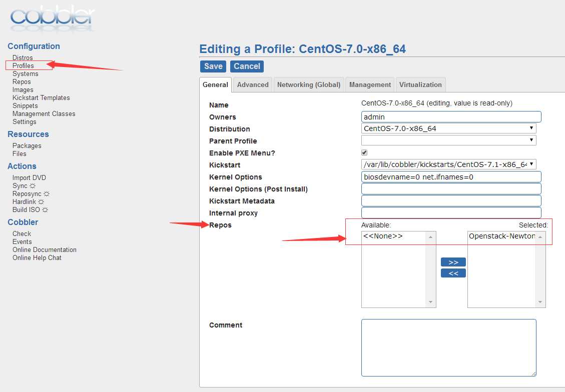Click up arrow of Selected list scrollbar

tap(540, 237)
